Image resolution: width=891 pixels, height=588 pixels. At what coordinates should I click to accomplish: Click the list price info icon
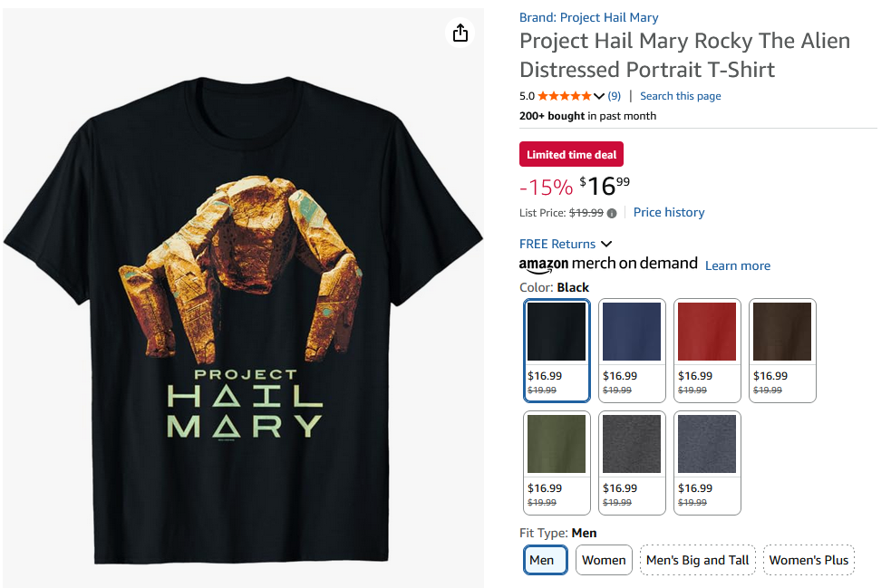tap(612, 213)
